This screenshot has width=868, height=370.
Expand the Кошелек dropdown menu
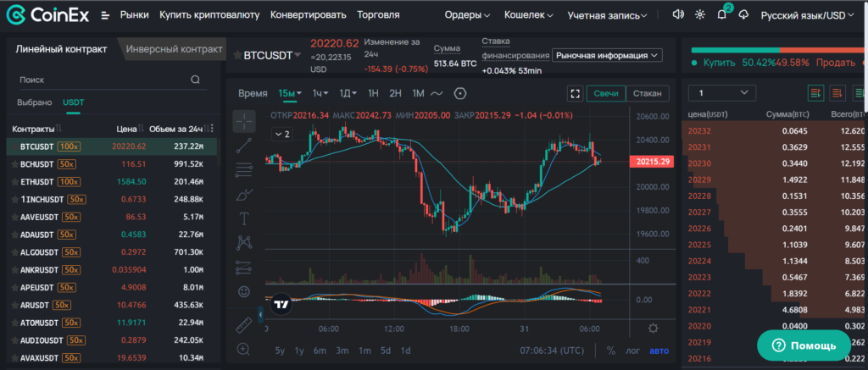point(529,15)
